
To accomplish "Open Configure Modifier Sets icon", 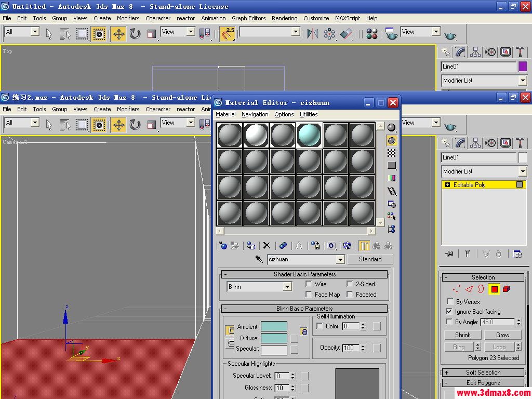I will [517, 254].
